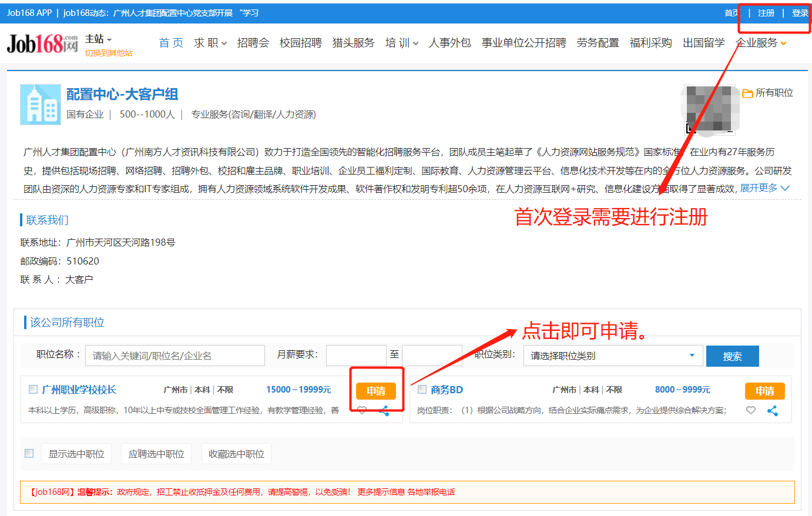The height and width of the screenshot is (516, 812).
Task: Open 各地举报电话 link in warning bar
Action: click(x=431, y=492)
